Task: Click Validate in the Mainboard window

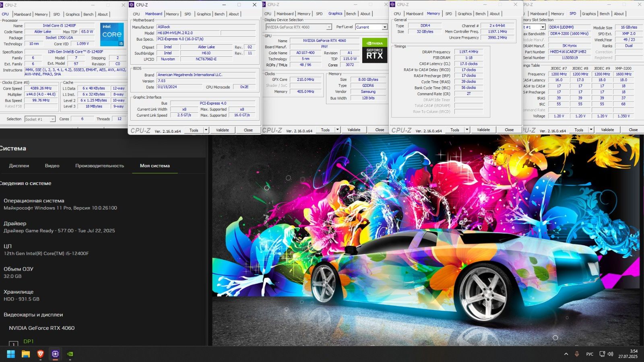Action: (222, 130)
